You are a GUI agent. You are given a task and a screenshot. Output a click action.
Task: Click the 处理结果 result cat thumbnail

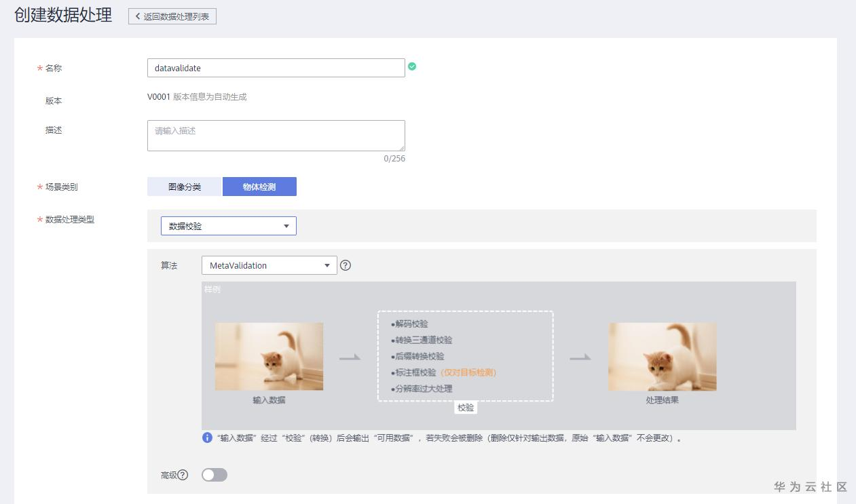662,355
